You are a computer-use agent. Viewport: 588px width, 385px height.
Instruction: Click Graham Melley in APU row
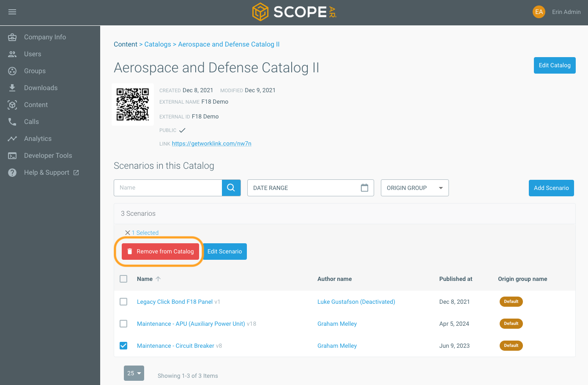(x=337, y=324)
